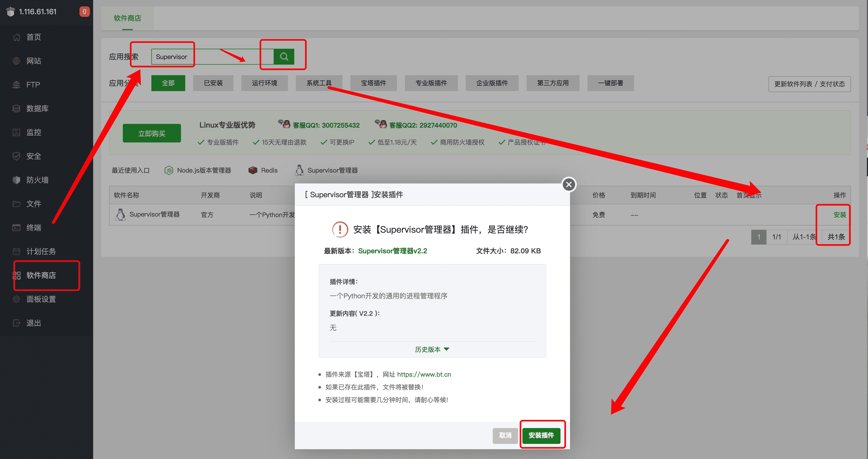Click the gear icon beside 面板设置
The image size is (868, 459).
[x=16, y=299]
